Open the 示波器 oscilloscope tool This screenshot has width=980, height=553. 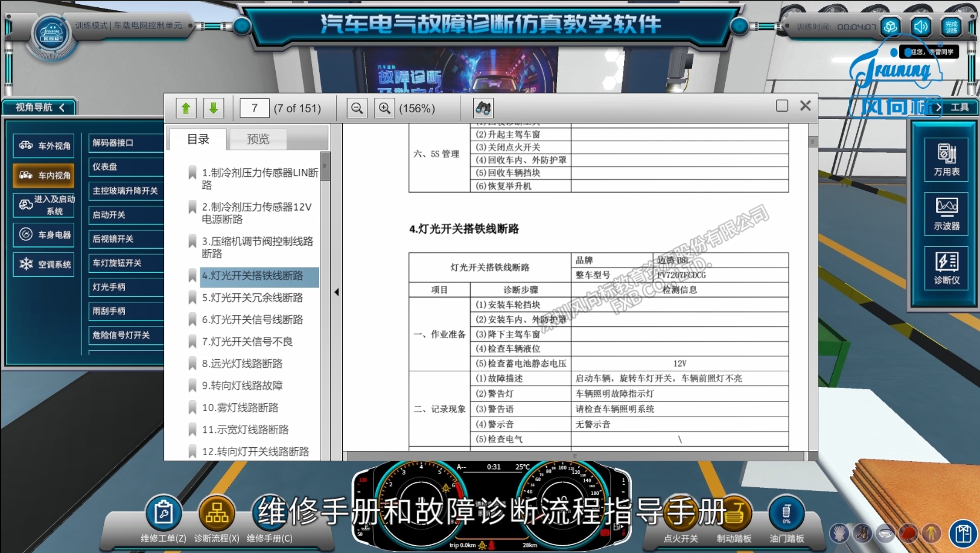(x=946, y=213)
